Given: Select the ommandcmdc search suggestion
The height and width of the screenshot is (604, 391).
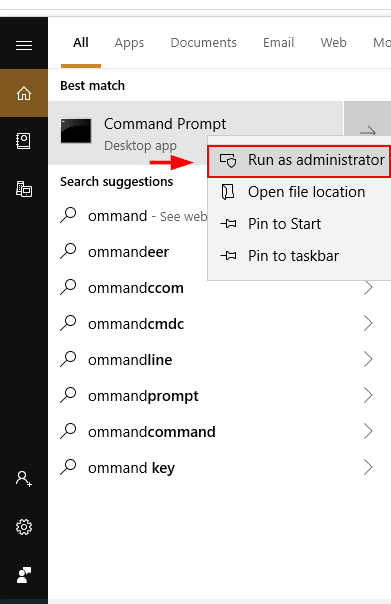Looking at the screenshot, I should pos(216,324).
